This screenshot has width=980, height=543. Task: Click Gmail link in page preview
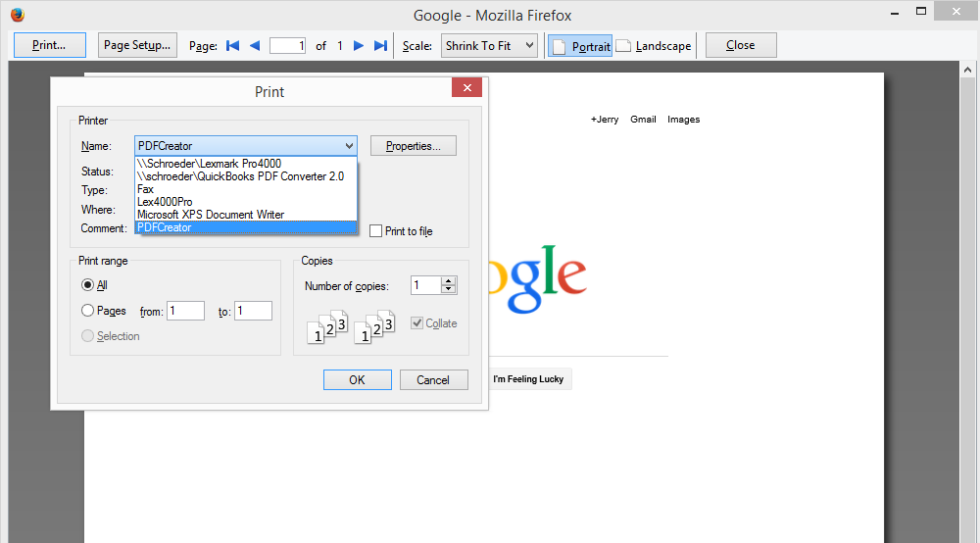pyautogui.click(x=643, y=120)
